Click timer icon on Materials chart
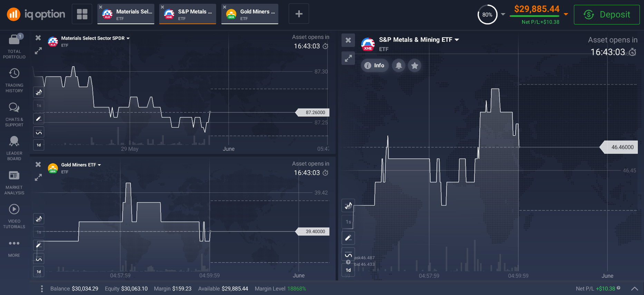This screenshot has width=644, height=295. click(325, 46)
